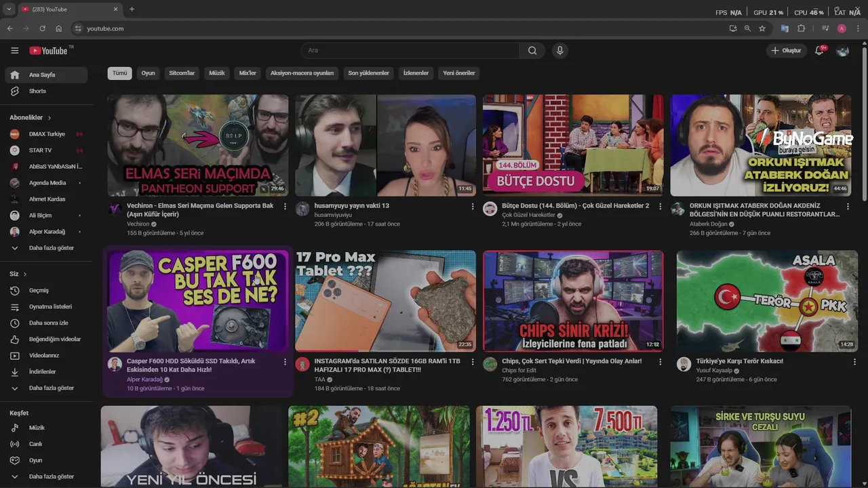Image resolution: width=868 pixels, height=488 pixels.
Task: Click the YouTube logo
Action: tap(49, 51)
